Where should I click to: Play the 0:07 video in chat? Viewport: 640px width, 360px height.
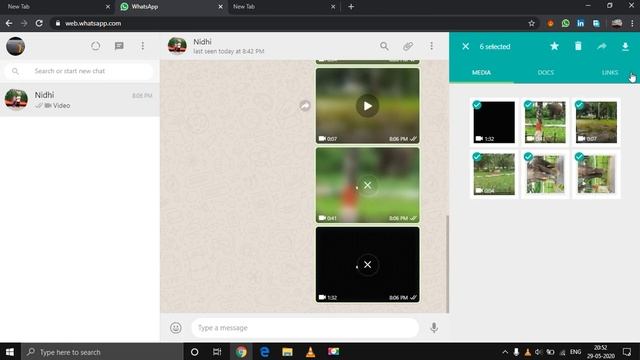(367, 106)
